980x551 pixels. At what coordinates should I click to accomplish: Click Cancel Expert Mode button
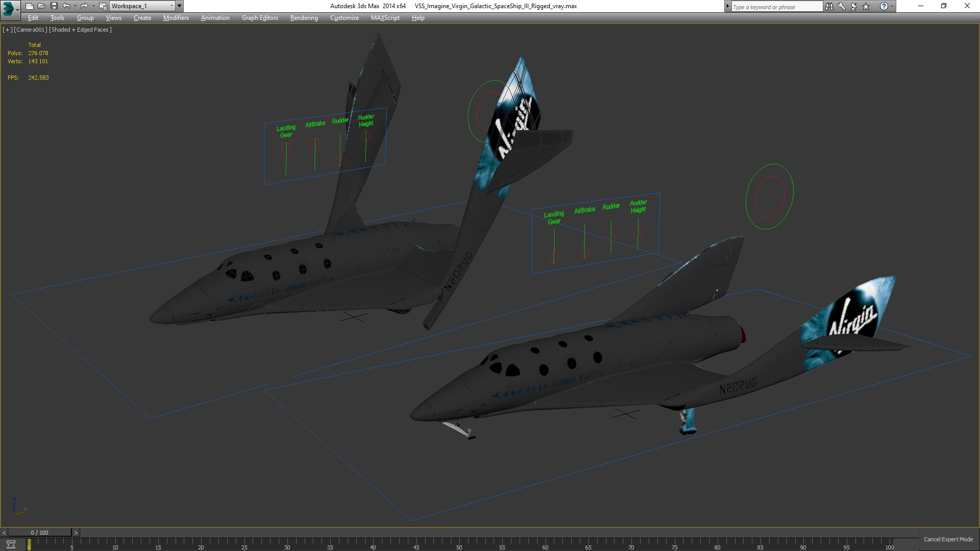[x=948, y=539]
